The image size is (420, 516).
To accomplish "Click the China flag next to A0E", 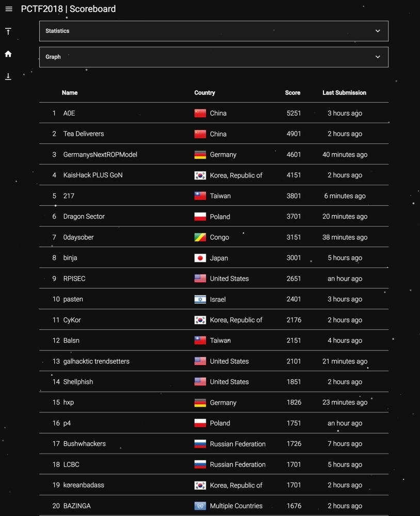I will tap(200, 113).
